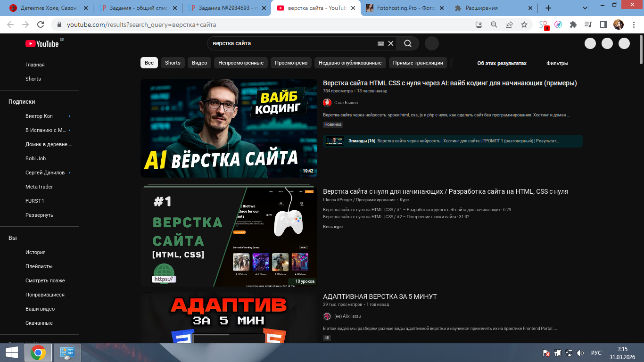Open the media controls icon
Screen dimensions: 644x362
pos(588,25)
